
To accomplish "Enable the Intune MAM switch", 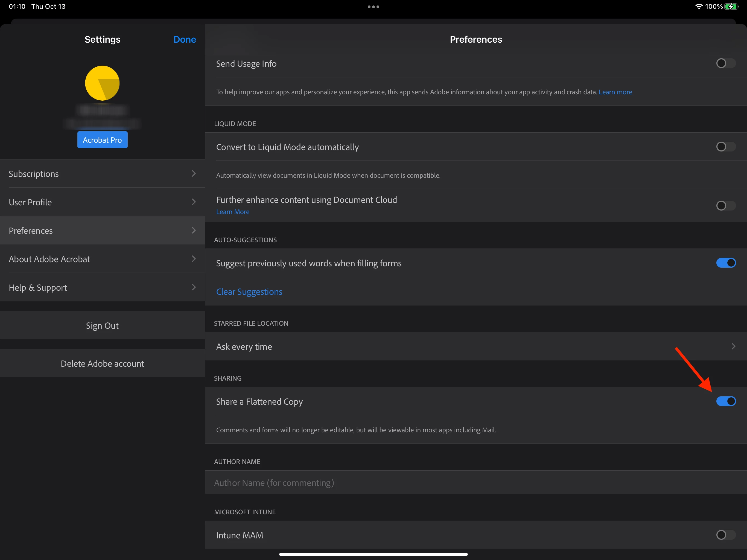I will [x=725, y=535].
